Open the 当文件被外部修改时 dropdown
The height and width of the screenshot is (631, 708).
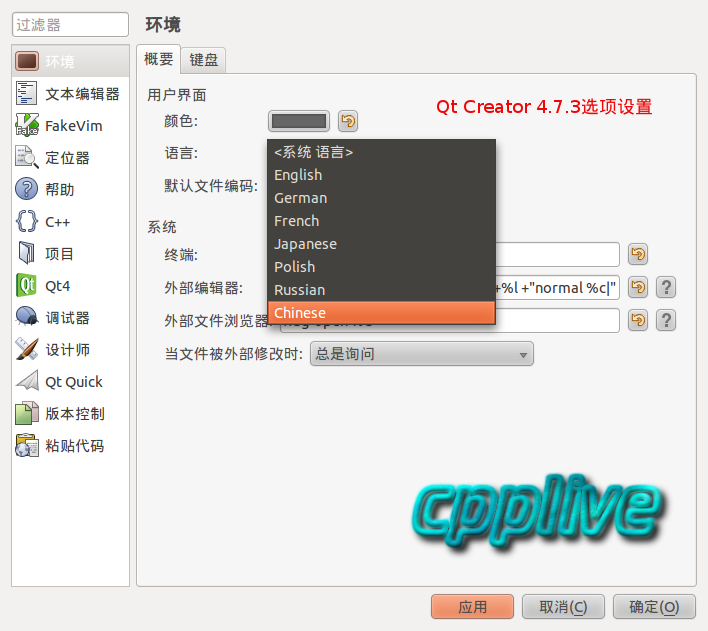[421, 354]
